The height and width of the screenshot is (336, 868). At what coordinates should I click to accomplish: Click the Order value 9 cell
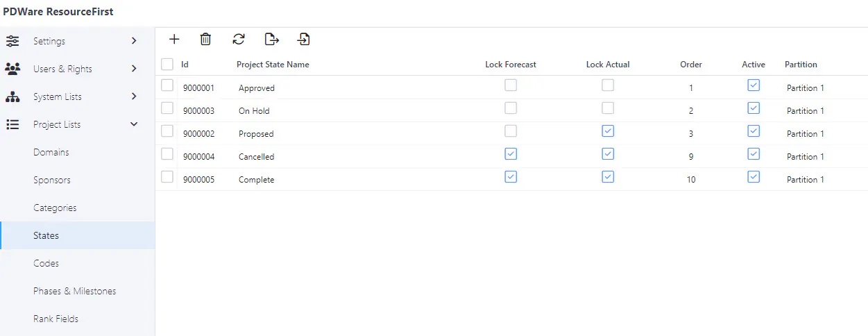[x=691, y=157]
